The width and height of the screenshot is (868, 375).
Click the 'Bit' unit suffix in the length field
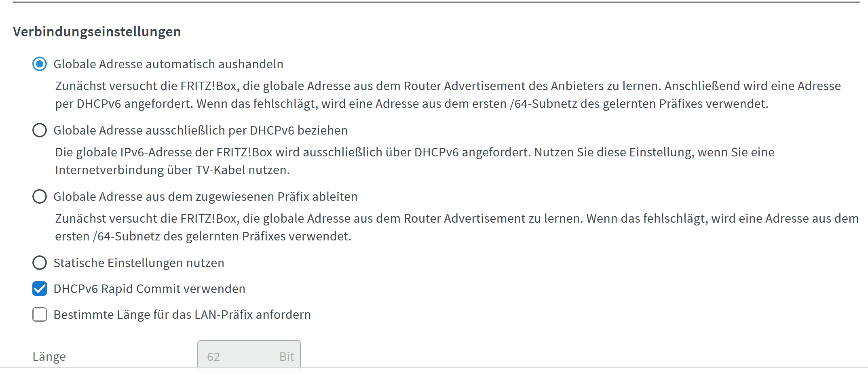287,356
